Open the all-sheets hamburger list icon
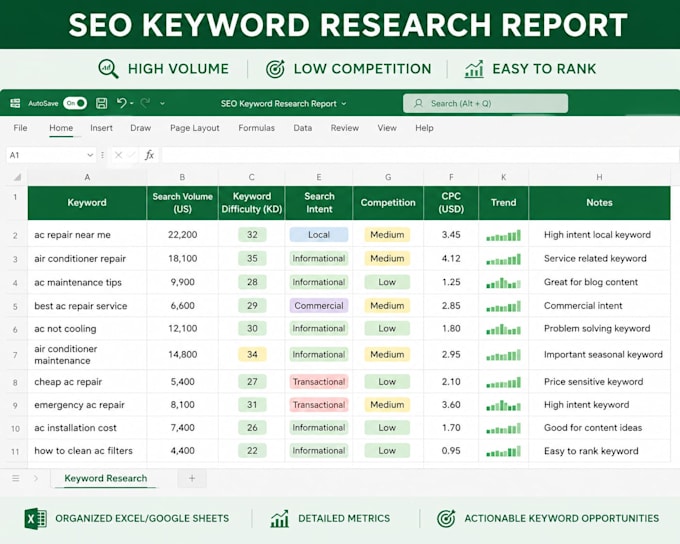Image resolution: width=680 pixels, height=544 pixels. (x=16, y=478)
